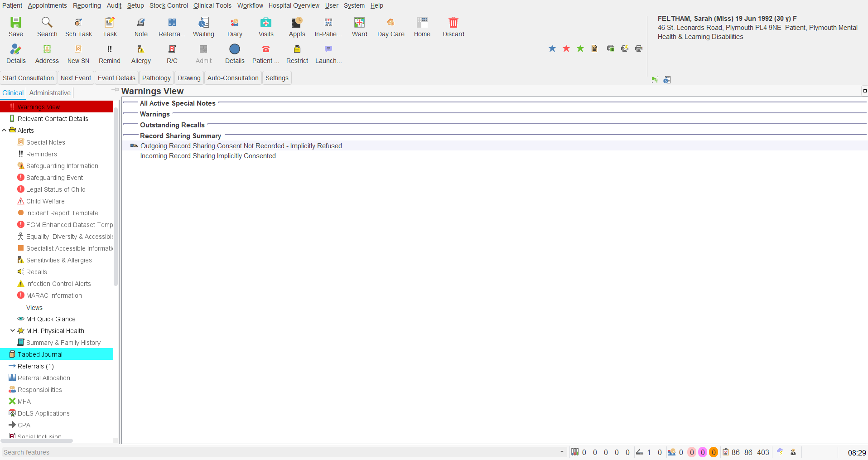Select Warnings View in the tree

coord(57,107)
